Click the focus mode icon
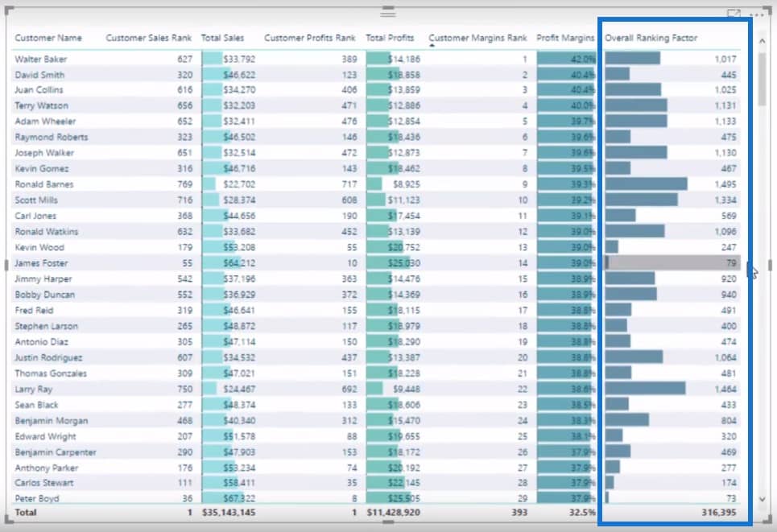Viewport: 777px width, 532px height. pyautogui.click(x=734, y=14)
